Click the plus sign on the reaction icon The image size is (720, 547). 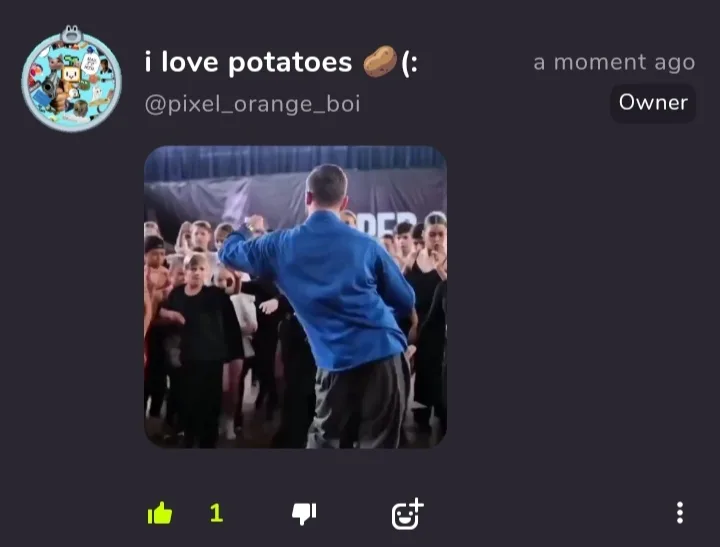[416, 505]
